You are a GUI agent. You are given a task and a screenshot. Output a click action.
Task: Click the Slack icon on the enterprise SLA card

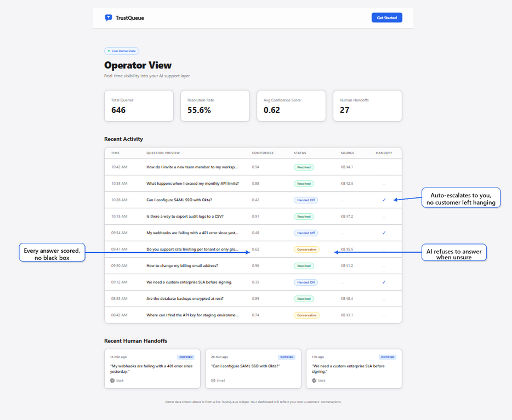(x=314, y=381)
